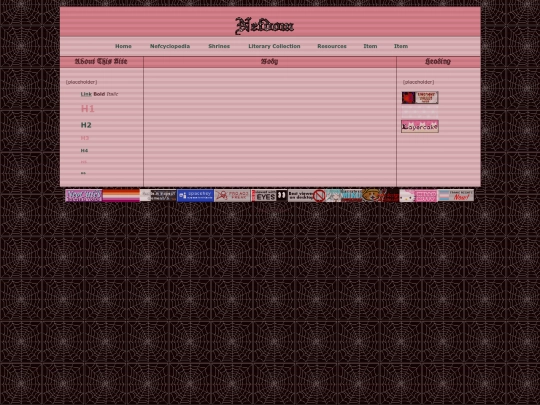
Task: Click the lesbian pride flag badge
Action: pos(121,196)
